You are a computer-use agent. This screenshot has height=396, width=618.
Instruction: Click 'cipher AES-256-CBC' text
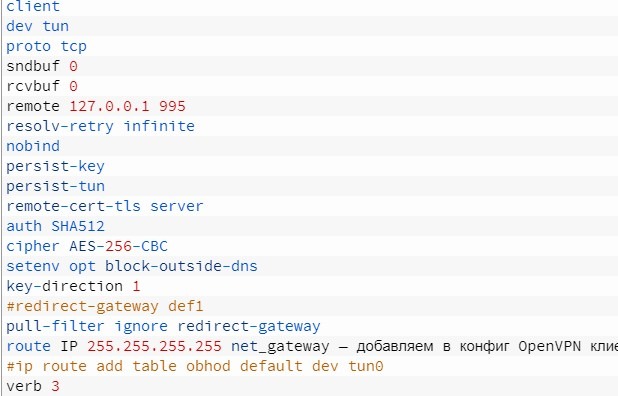pyautogui.click(x=87, y=247)
